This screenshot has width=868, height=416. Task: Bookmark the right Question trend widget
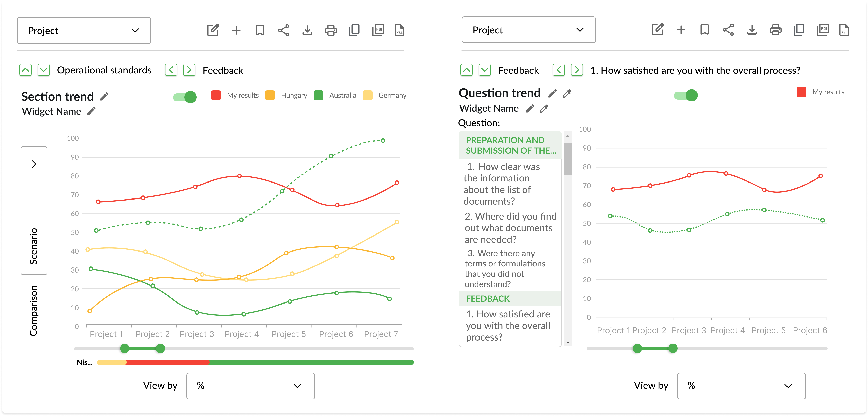pos(704,30)
